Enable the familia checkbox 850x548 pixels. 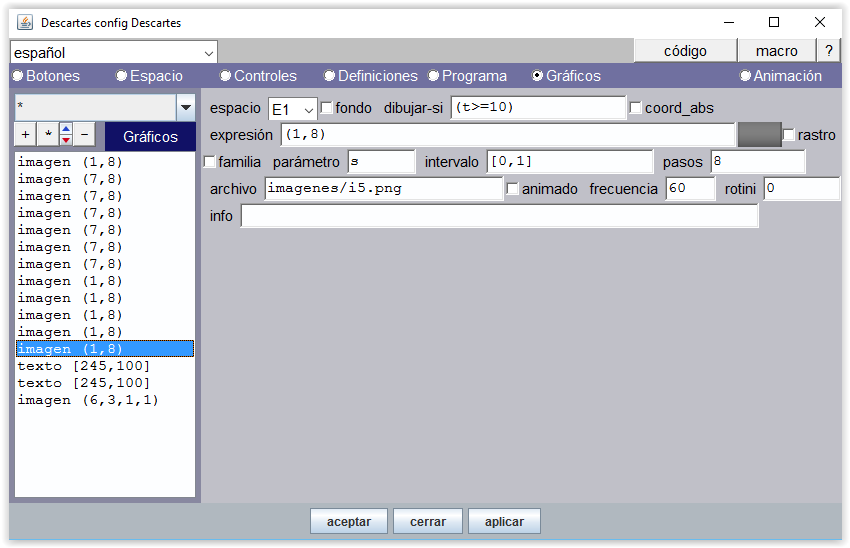click(210, 162)
